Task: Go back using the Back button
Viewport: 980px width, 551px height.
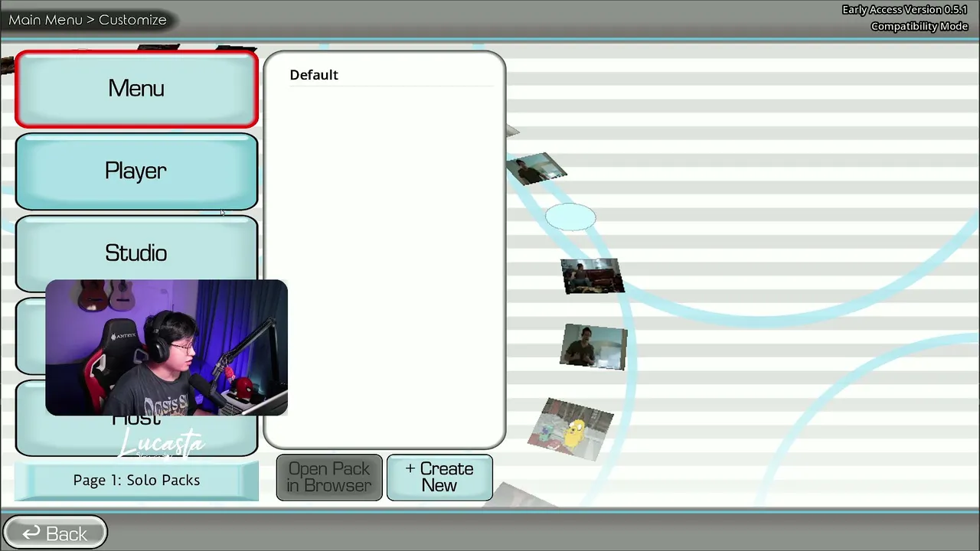Action: click(x=55, y=533)
